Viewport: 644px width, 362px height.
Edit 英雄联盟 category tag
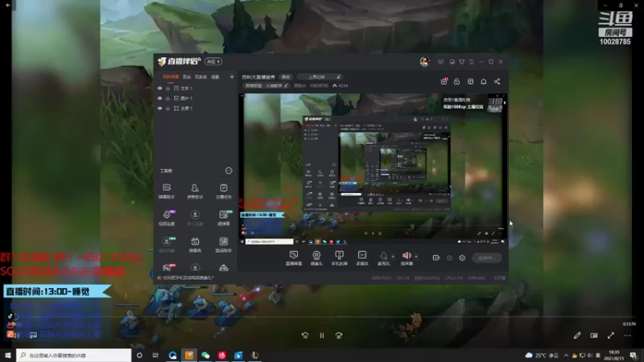point(266,86)
